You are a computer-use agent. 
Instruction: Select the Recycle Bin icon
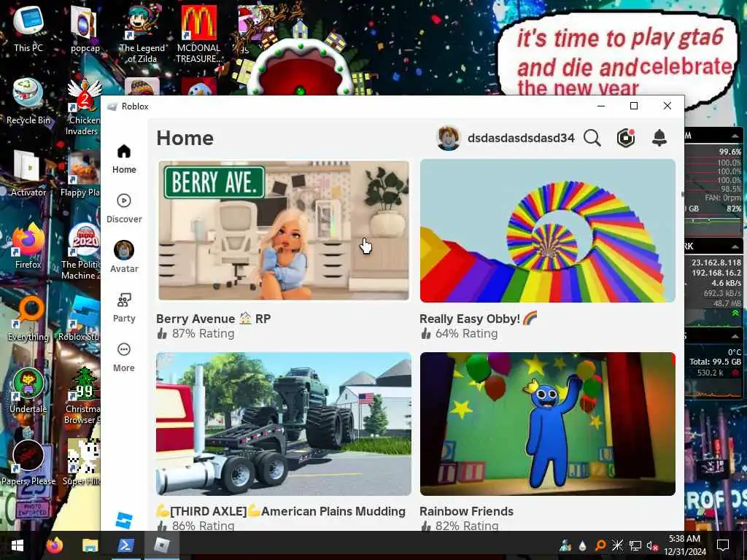pos(28,101)
